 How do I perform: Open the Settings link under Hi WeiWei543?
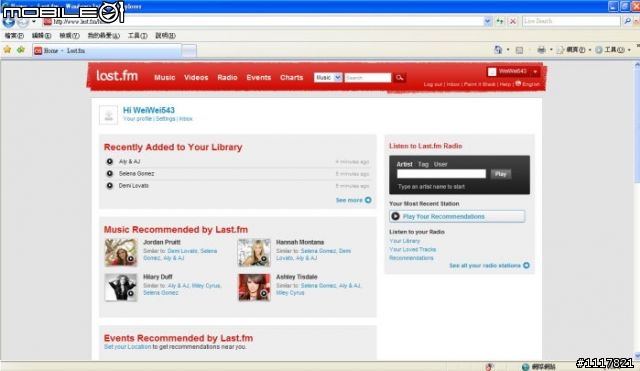tap(165, 119)
